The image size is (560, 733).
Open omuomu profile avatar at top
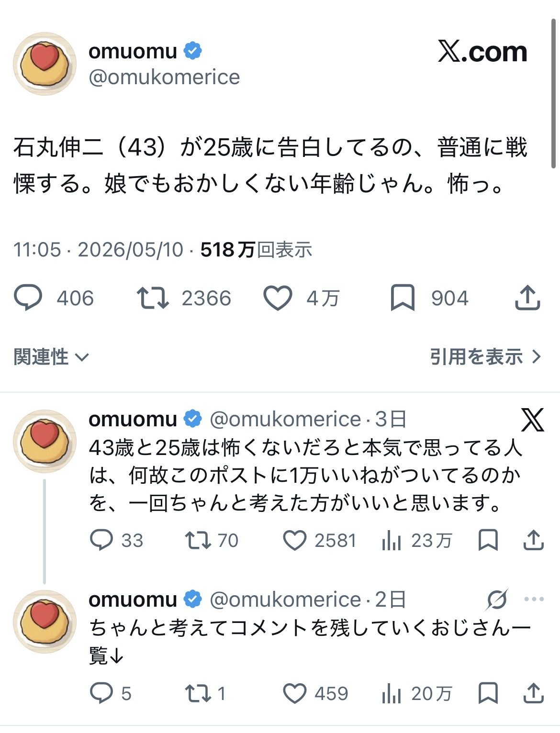click(x=45, y=64)
